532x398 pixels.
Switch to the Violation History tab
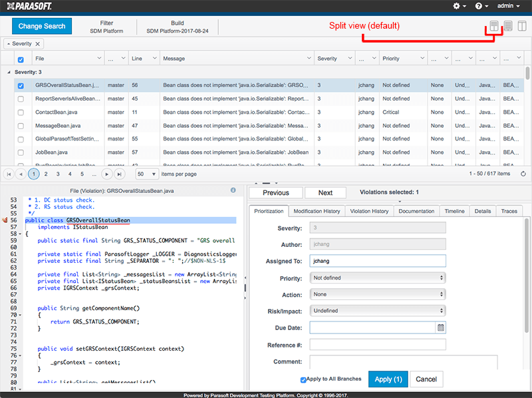[x=369, y=211]
